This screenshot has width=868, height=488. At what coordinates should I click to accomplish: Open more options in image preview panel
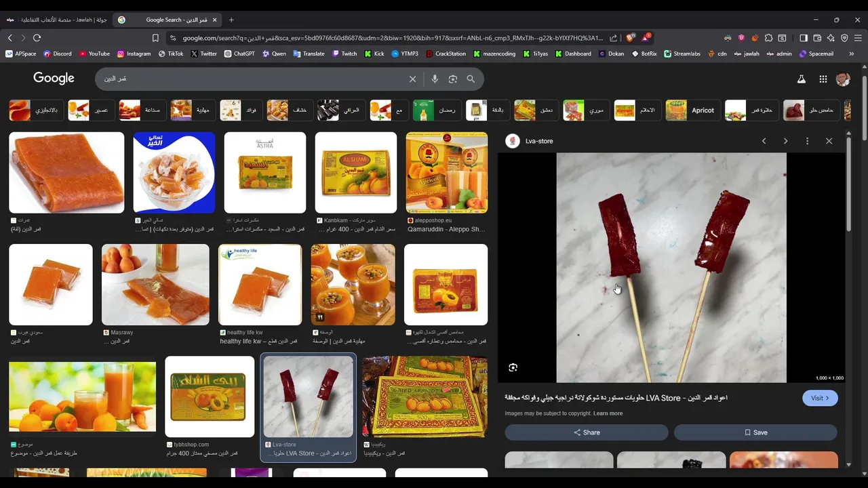coord(807,141)
